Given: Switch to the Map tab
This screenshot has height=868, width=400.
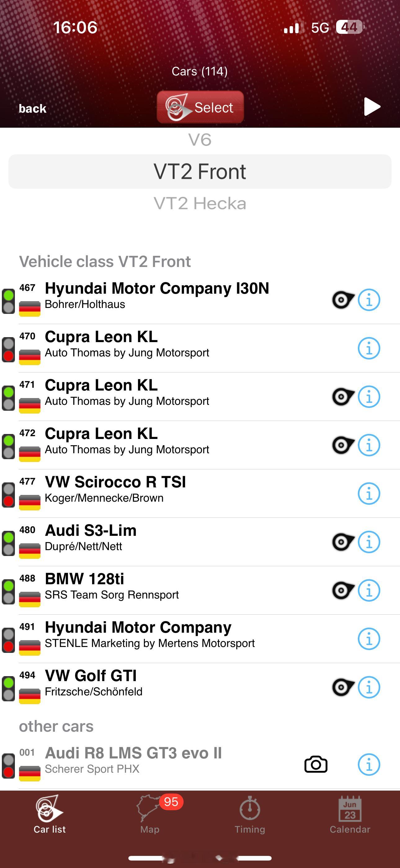Looking at the screenshot, I should tap(150, 814).
